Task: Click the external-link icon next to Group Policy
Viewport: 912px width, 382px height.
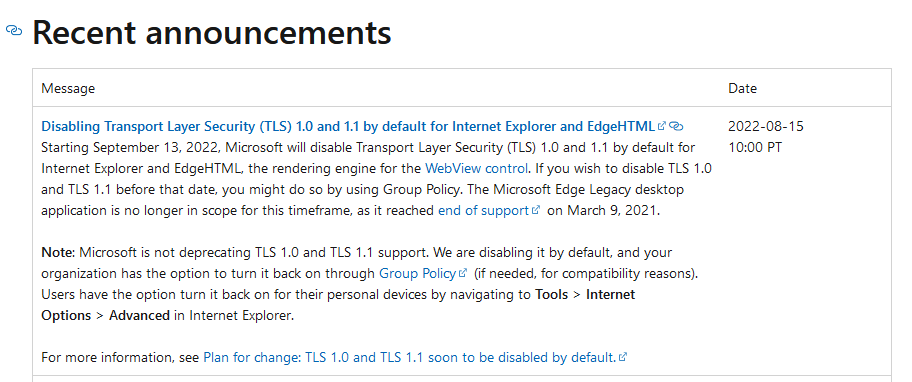Action: coord(463,273)
